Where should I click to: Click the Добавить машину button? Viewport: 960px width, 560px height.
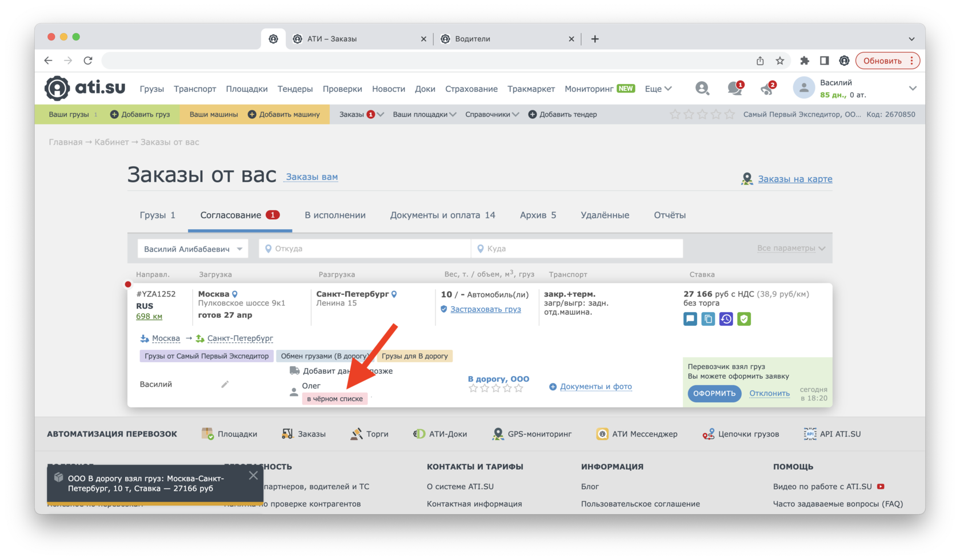pos(284,114)
